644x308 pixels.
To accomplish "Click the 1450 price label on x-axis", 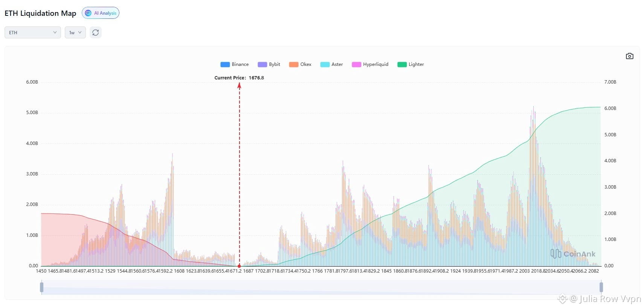I will pyautogui.click(x=41, y=271).
